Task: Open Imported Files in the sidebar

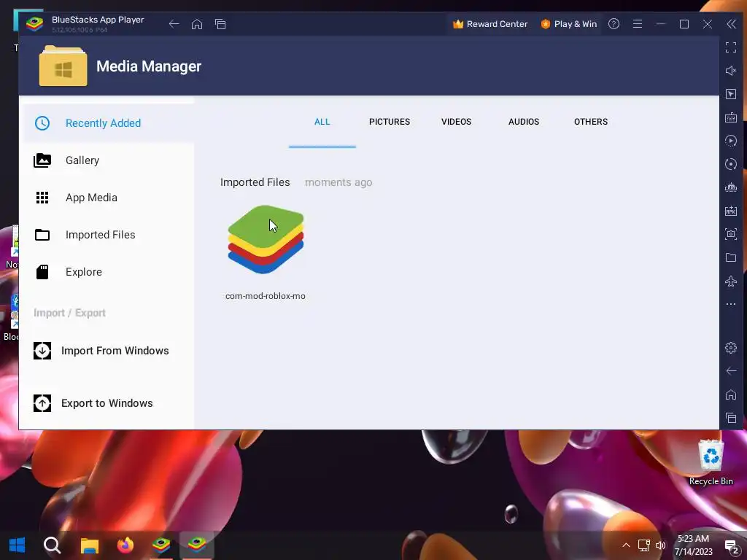Action: tap(108, 235)
